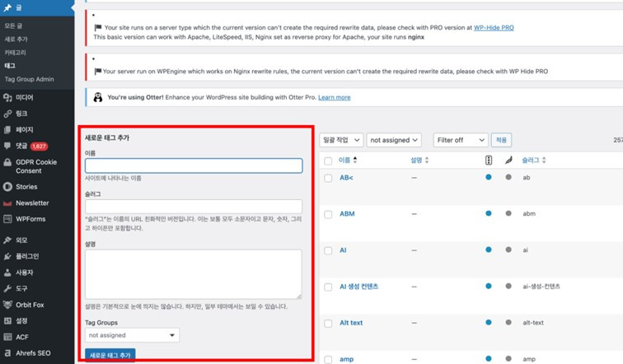Image resolution: width=623 pixels, height=364 pixels.
Task: Click the tag group traffic-light column icon
Action: pos(489,160)
